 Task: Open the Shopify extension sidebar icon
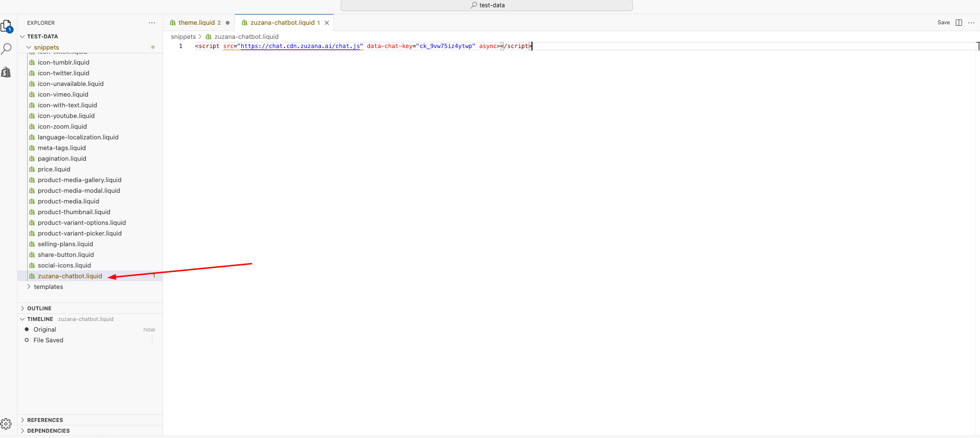(6, 72)
